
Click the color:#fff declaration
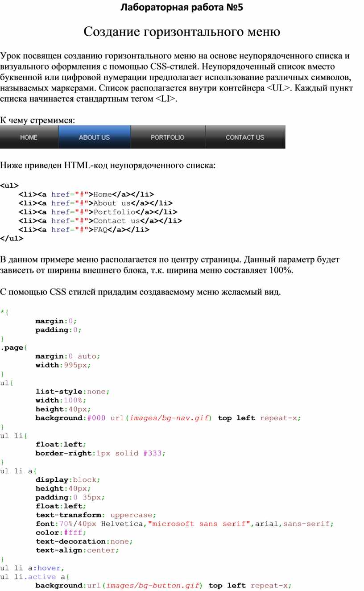[61, 533]
